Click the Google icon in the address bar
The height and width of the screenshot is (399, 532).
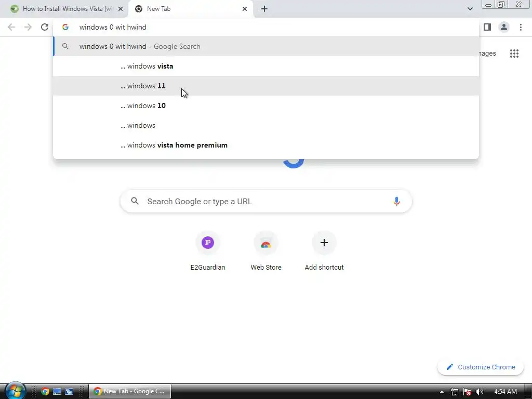click(65, 27)
